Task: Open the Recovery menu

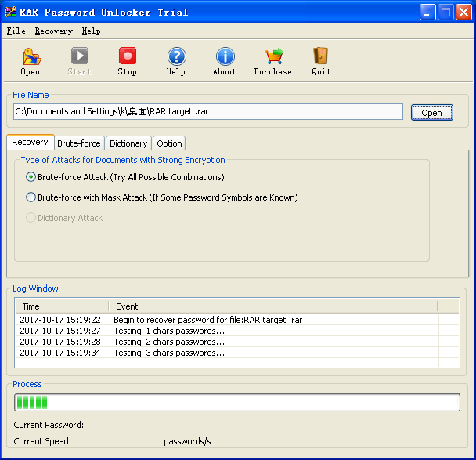Action: point(53,31)
